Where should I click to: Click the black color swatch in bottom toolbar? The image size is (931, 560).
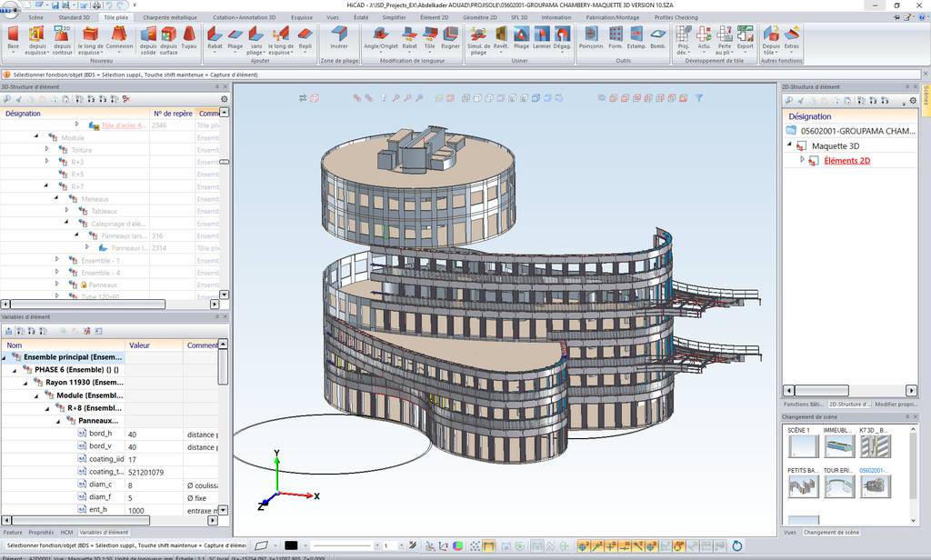click(x=291, y=545)
